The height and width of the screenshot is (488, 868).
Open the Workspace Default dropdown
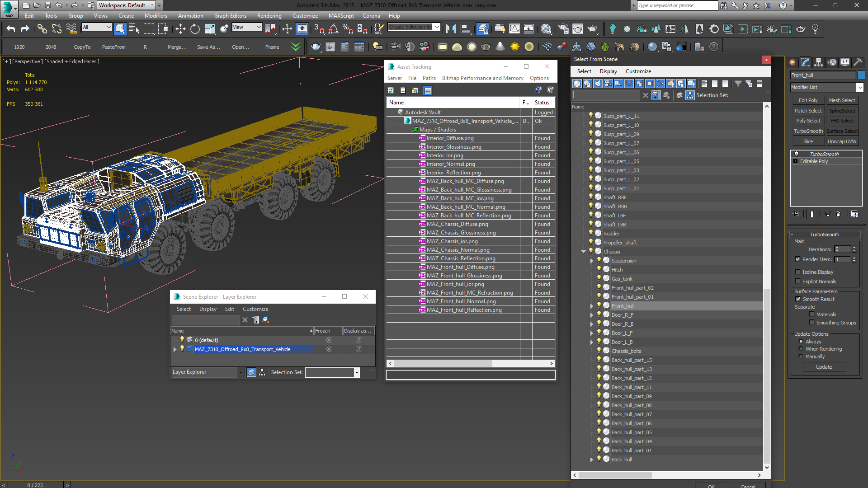(x=127, y=5)
